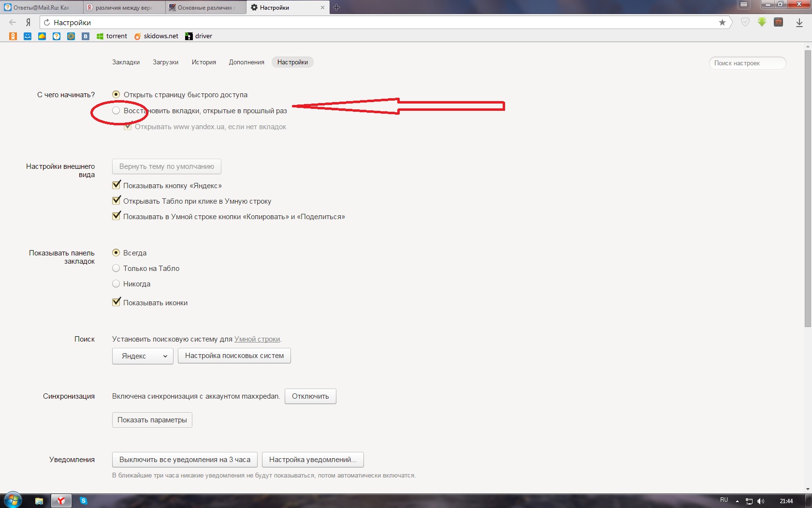812x508 pixels.
Task: Select bookmarks bar option "Только на Табло"
Action: coord(116,268)
